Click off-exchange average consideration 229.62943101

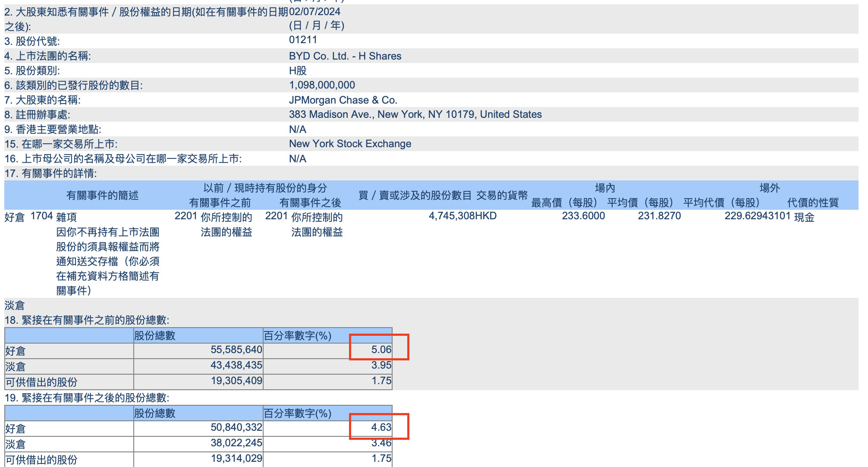point(757,216)
